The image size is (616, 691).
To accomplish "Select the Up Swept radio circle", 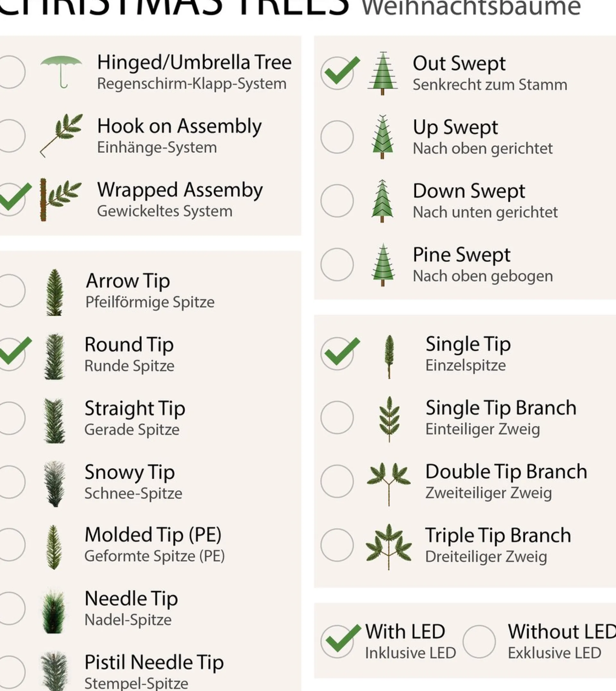I will [x=337, y=137].
